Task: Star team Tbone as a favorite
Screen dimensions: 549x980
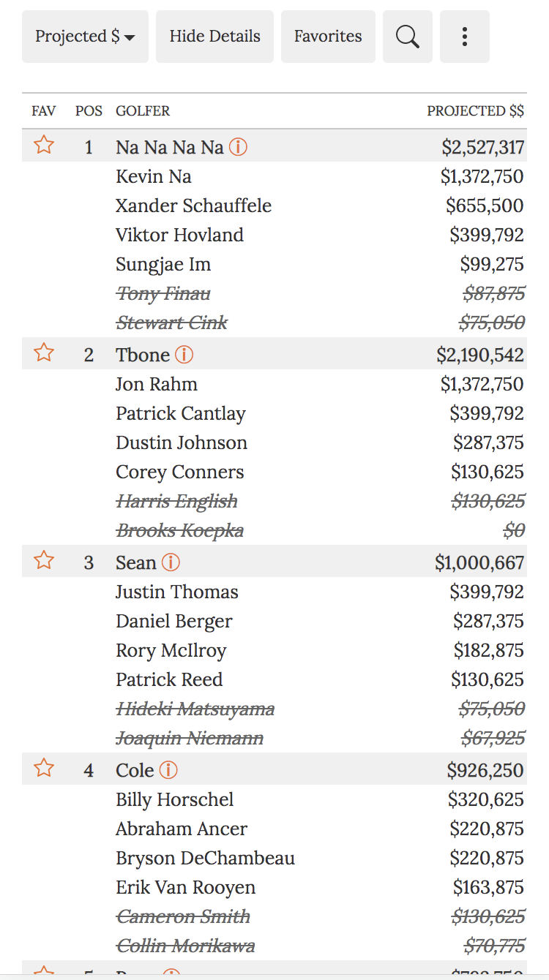Action: tap(43, 353)
